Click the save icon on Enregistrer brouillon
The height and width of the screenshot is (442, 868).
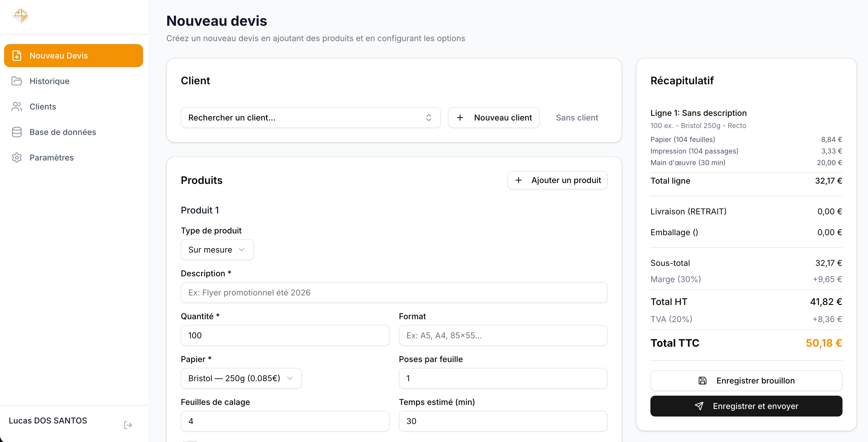702,380
